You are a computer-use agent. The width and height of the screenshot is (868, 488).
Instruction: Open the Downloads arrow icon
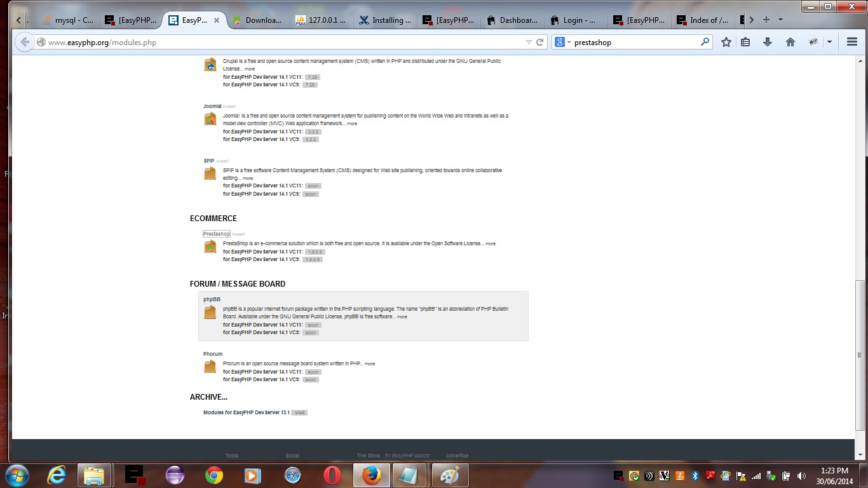pos(768,42)
